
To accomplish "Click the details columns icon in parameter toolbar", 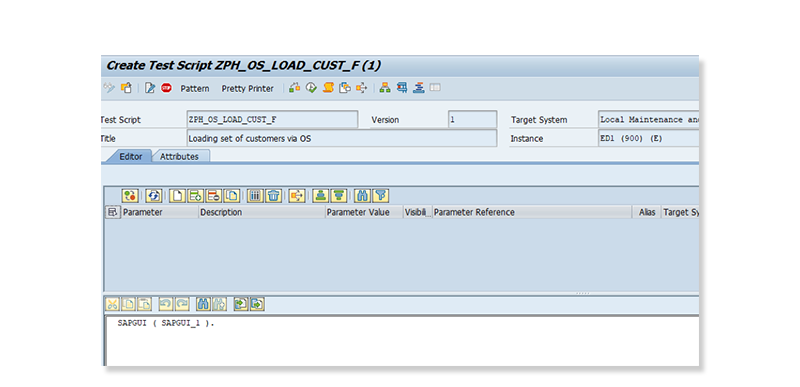I will pyautogui.click(x=255, y=195).
